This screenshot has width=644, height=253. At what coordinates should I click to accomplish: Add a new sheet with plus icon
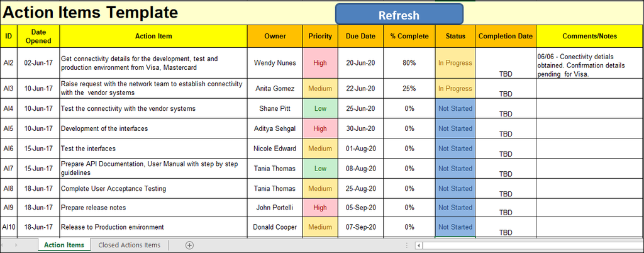coord(189,245)
